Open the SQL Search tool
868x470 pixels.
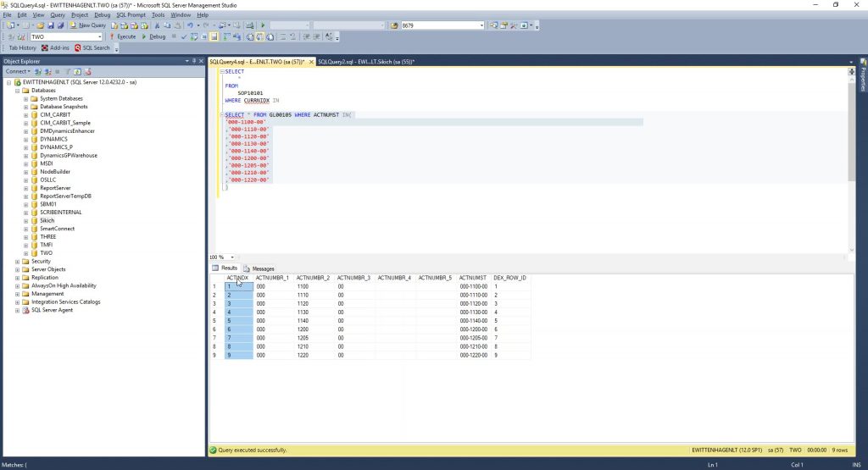(92, 47)
